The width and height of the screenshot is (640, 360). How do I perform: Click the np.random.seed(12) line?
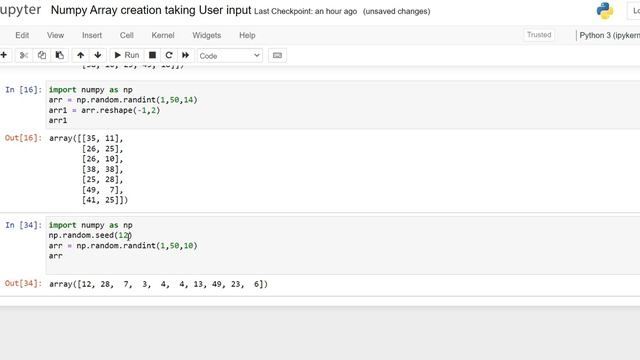(x=90, y=236)
